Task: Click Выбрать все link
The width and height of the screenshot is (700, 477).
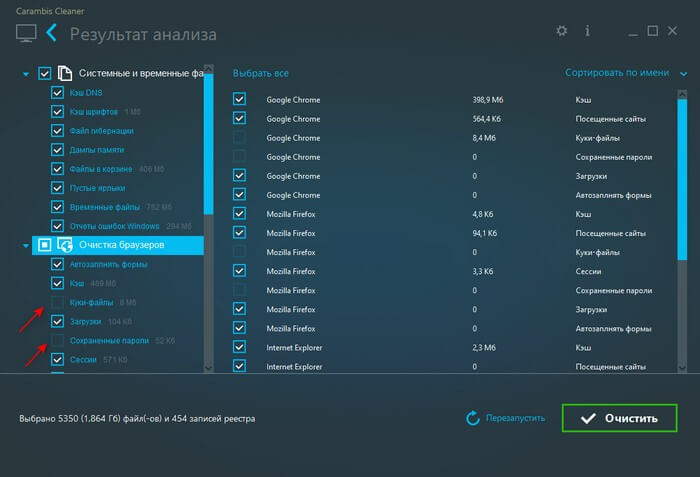Action: 261,73
